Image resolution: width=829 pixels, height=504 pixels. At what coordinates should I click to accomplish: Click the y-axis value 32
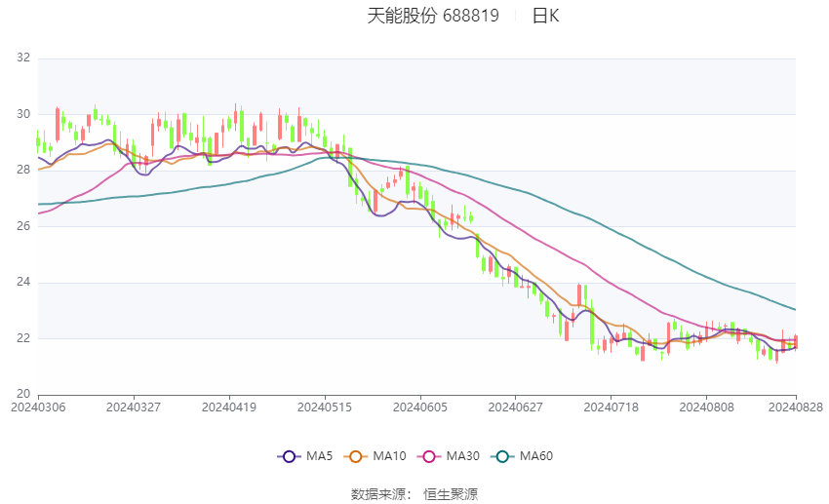[x=23, y=58]
